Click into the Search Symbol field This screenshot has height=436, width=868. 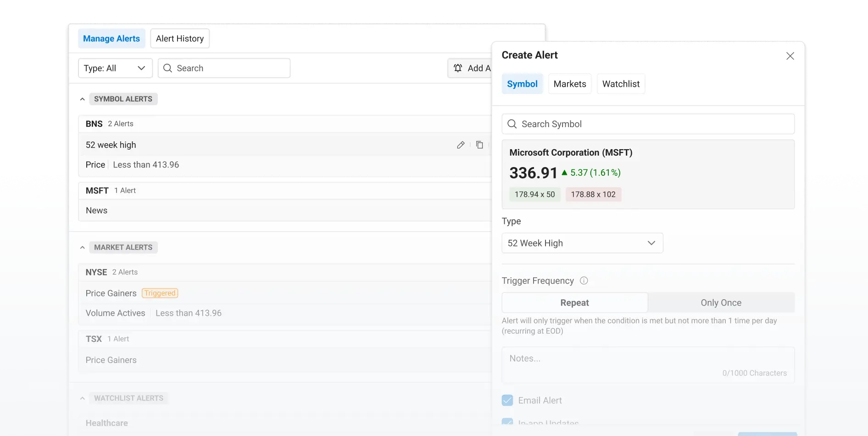pyautogui.click(x=648, y=124)
